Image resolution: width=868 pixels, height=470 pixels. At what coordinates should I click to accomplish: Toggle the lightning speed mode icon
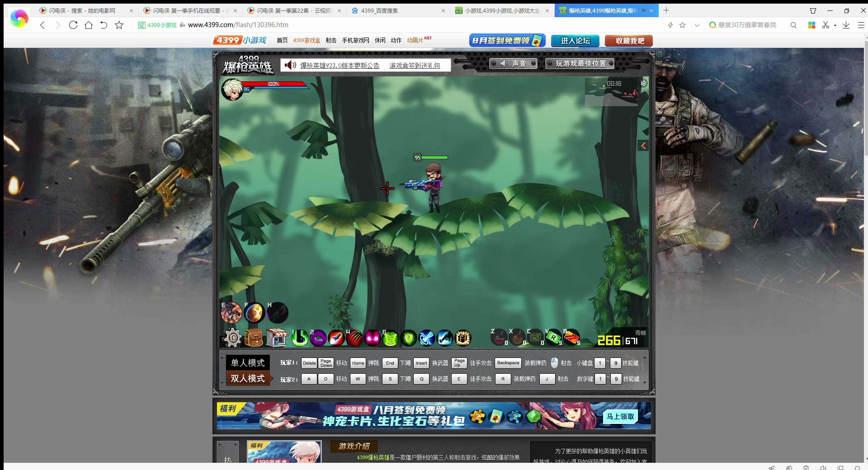[x=670, y=25]
